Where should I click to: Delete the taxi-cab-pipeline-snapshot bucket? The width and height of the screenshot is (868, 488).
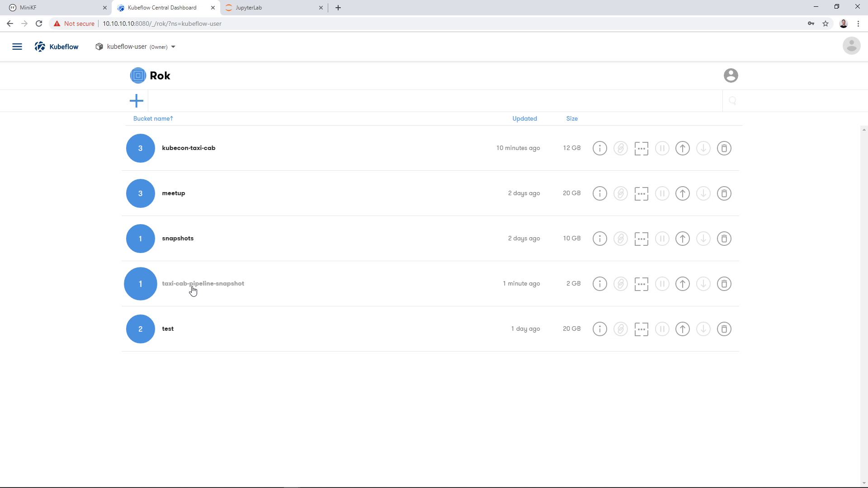724,284
